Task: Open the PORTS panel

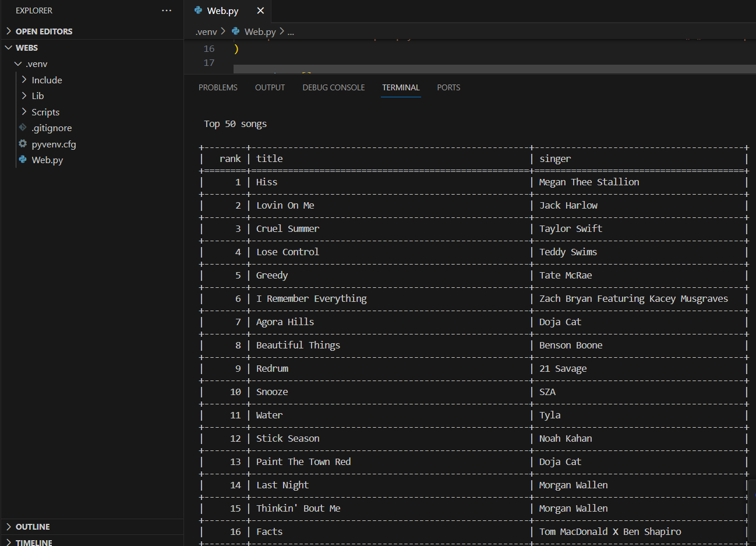Action: point(448,87)
